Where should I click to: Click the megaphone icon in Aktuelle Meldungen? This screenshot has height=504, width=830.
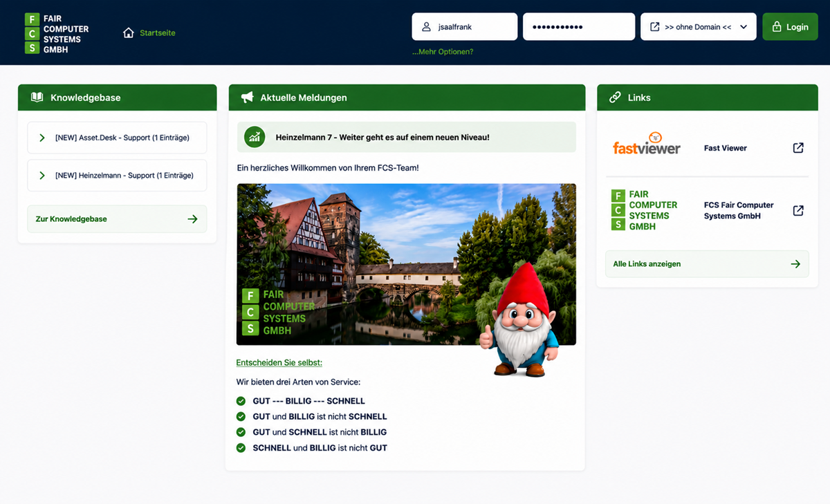(247, 97)
